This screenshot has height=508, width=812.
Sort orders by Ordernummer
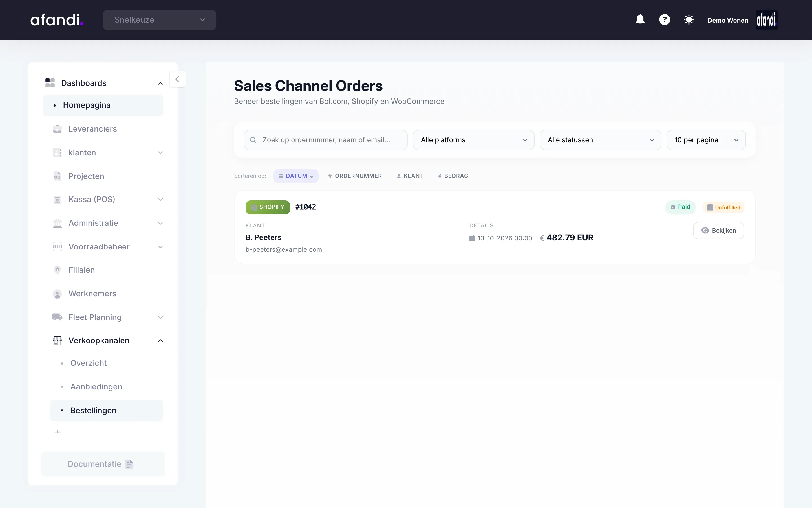[x=355, y=176]
